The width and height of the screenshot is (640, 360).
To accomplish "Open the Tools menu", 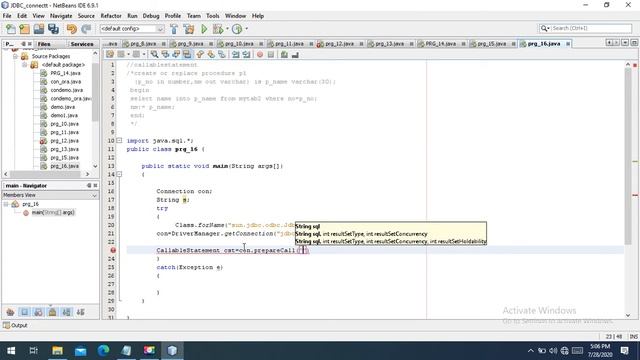I will 213,16.
